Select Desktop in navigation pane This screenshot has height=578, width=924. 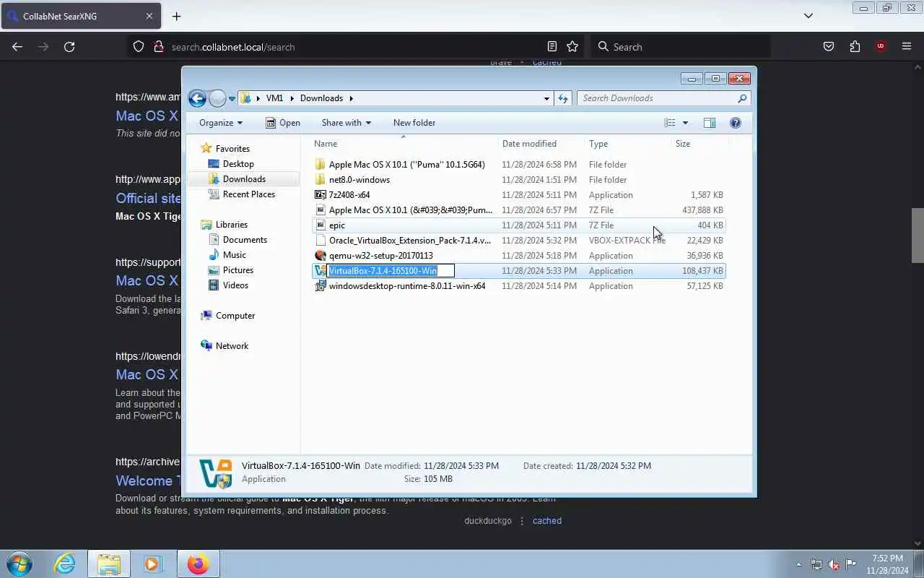pyautogui.click(x=238, y=164)
